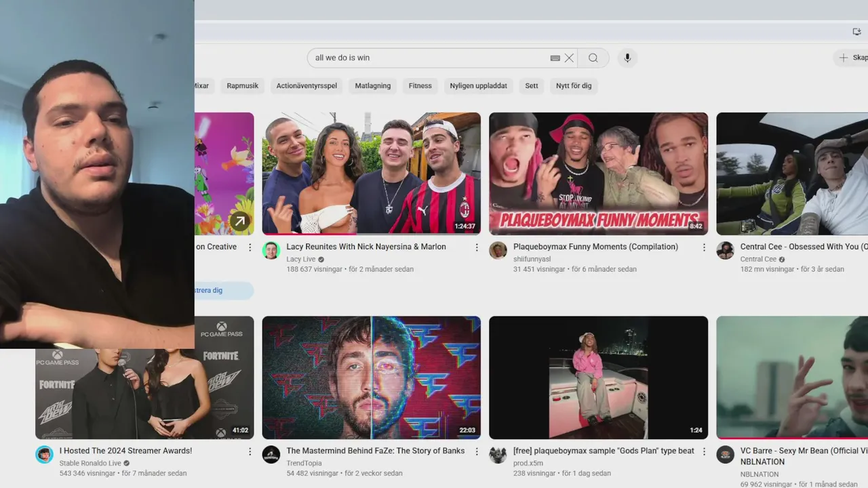The height and width of the screenshot is (488, 868).
Task: Open more options for on Creative card
Action: point(250,247)
